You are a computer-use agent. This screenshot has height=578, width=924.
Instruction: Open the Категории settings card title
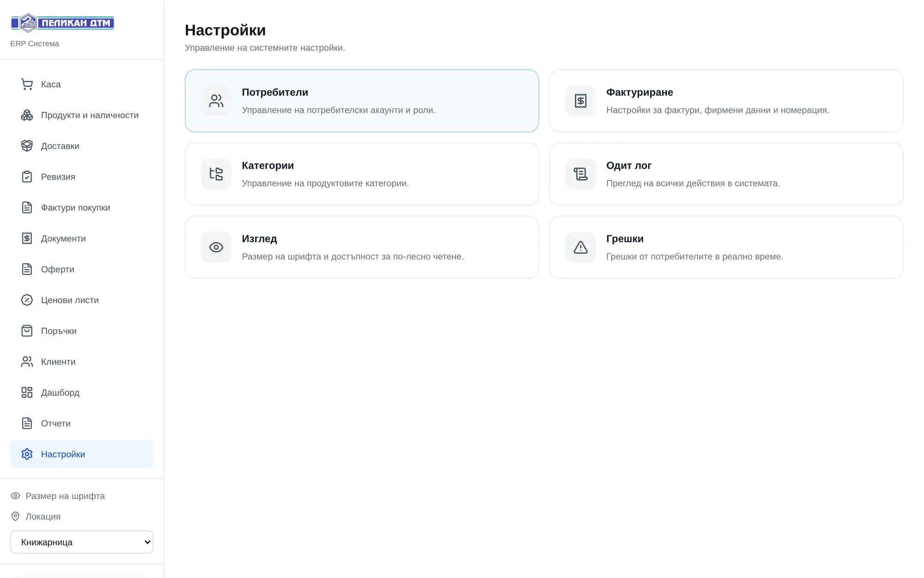tap(267, 166)
